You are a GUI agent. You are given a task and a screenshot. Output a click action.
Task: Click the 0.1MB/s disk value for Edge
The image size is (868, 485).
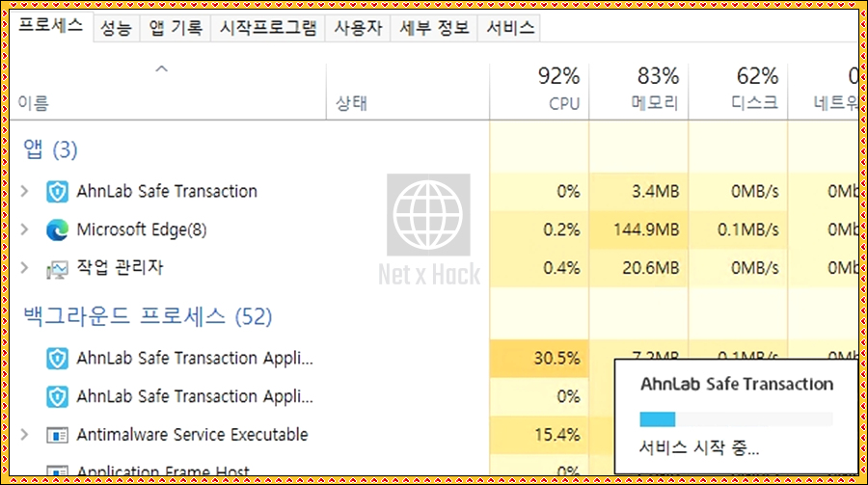point(747,229)
